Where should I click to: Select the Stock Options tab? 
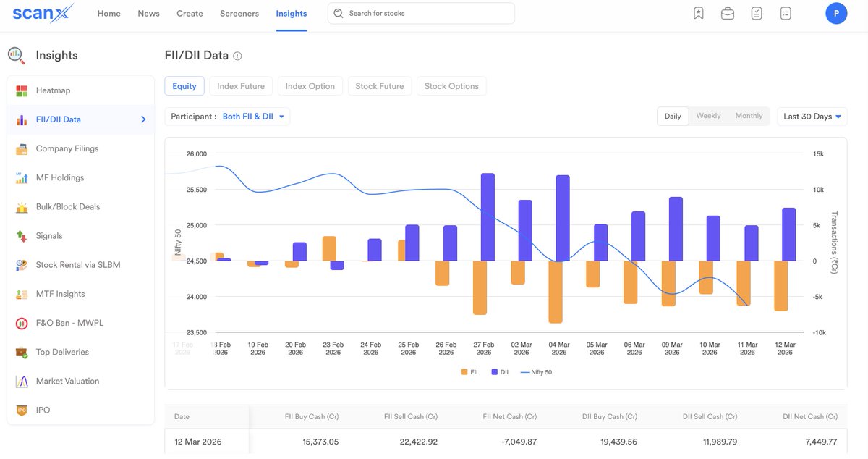451,86
